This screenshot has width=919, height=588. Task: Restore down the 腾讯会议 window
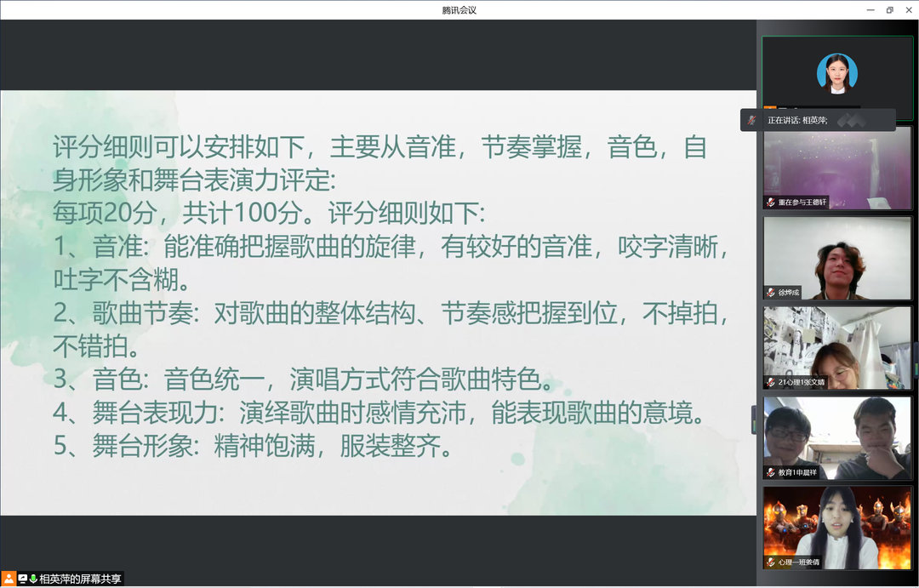[x=889, y=9]
